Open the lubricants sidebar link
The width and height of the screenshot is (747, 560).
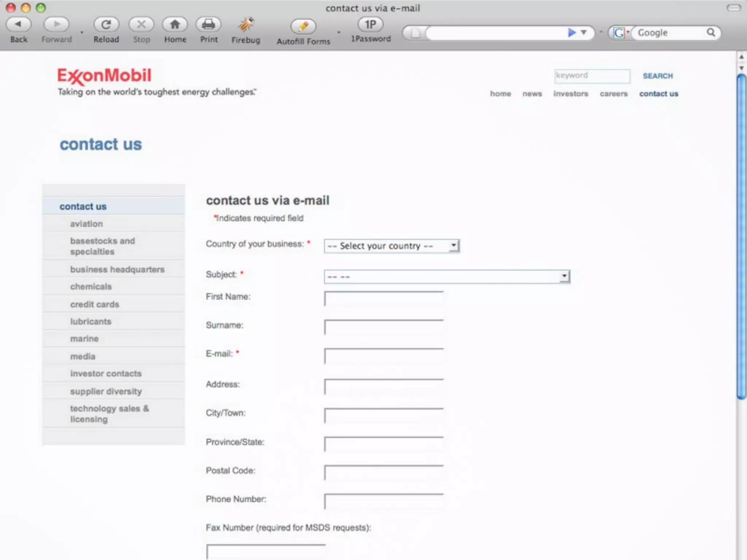point(91,322)
